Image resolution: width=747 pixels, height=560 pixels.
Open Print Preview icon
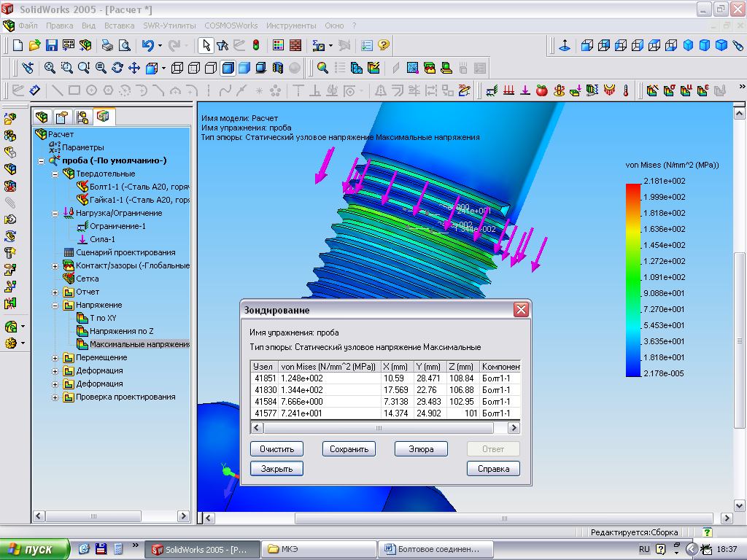pos(124,45)
